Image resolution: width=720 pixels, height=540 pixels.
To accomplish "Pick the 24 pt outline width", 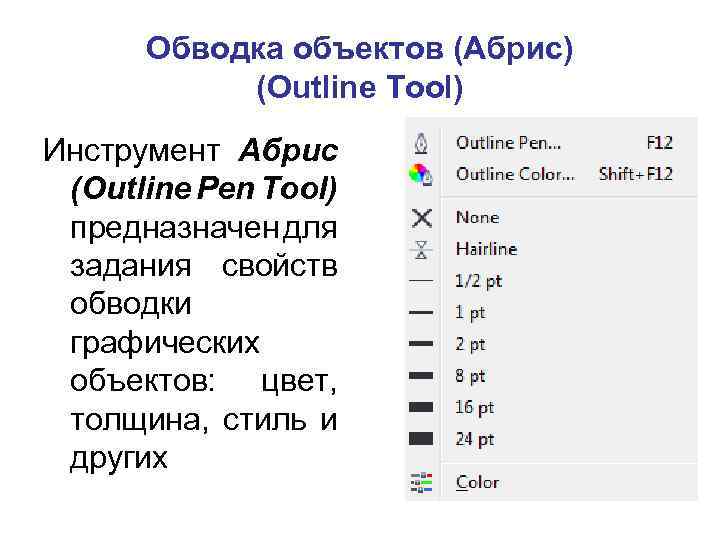I will point(474,438).
